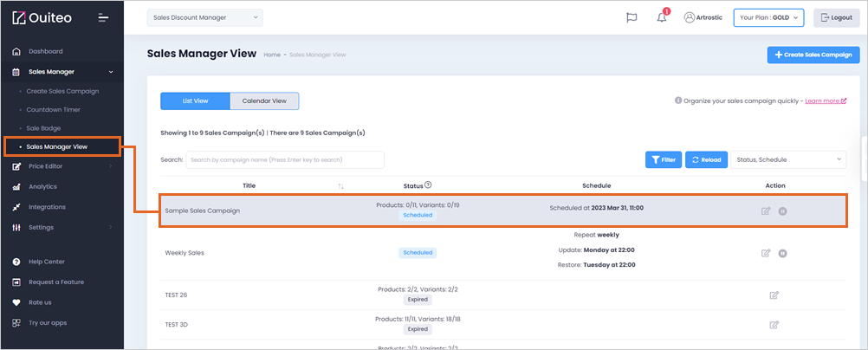Click info icon beside organize campaign text
868x350 pixels.
coord(678,100)
